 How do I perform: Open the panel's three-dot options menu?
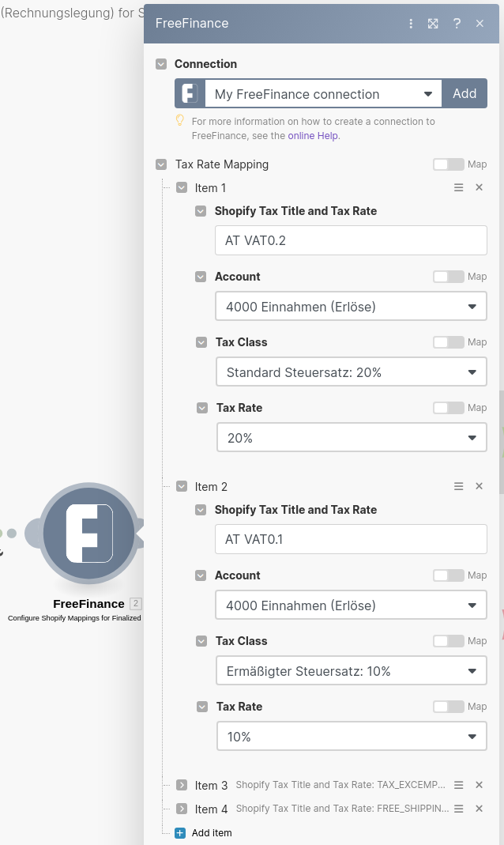click(411, 24)
